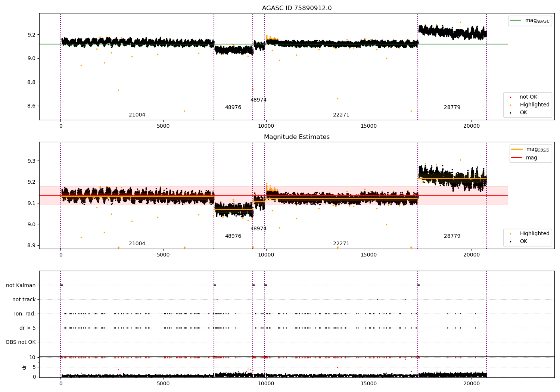Click the "OBS not OK" axis label
The image size is (560, 392).
click(x=21, y=342)
